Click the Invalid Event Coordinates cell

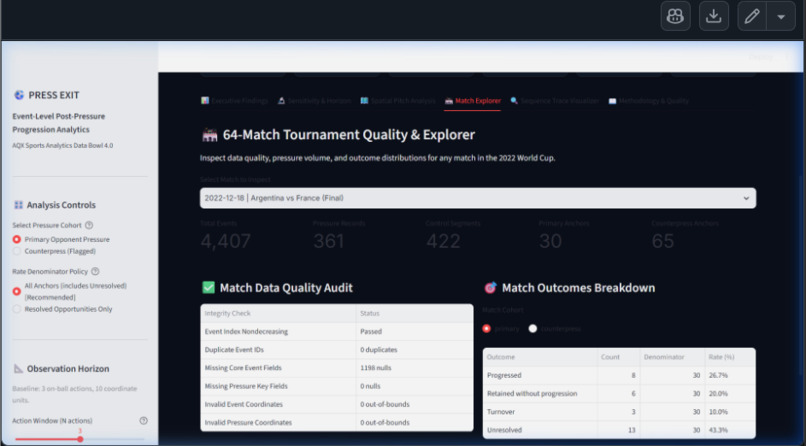click(x=278, y=404)
